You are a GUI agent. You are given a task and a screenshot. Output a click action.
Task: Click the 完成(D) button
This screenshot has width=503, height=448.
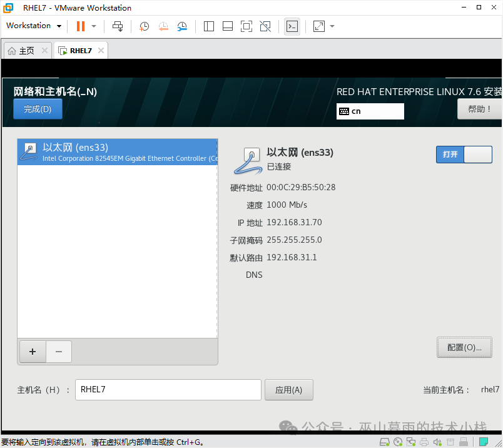click(38, 108)
